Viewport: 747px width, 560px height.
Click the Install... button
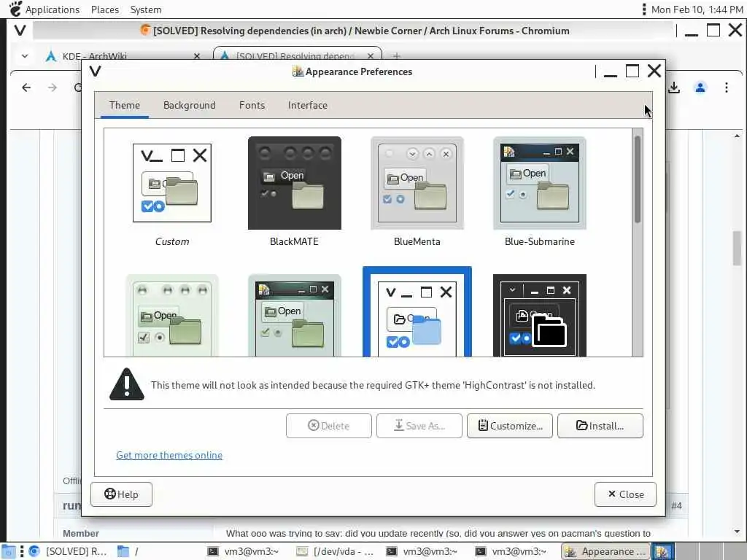click(x=600, y=426)
